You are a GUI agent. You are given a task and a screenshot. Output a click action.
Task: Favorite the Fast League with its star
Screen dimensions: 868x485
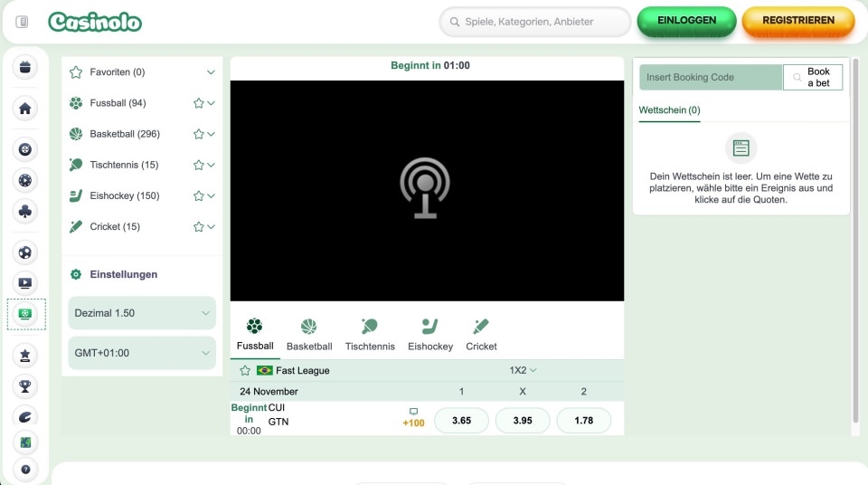tap(245, 371)
